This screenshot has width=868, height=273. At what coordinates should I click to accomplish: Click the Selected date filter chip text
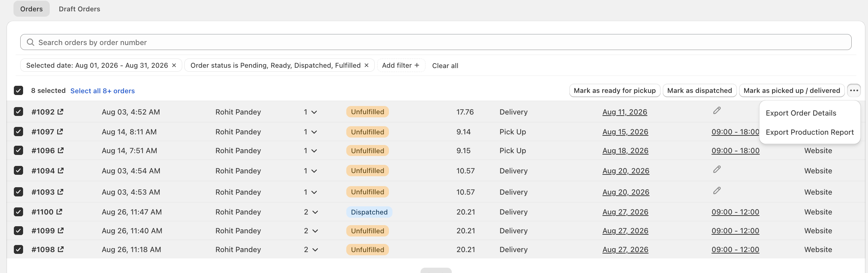tap(97, 65)
